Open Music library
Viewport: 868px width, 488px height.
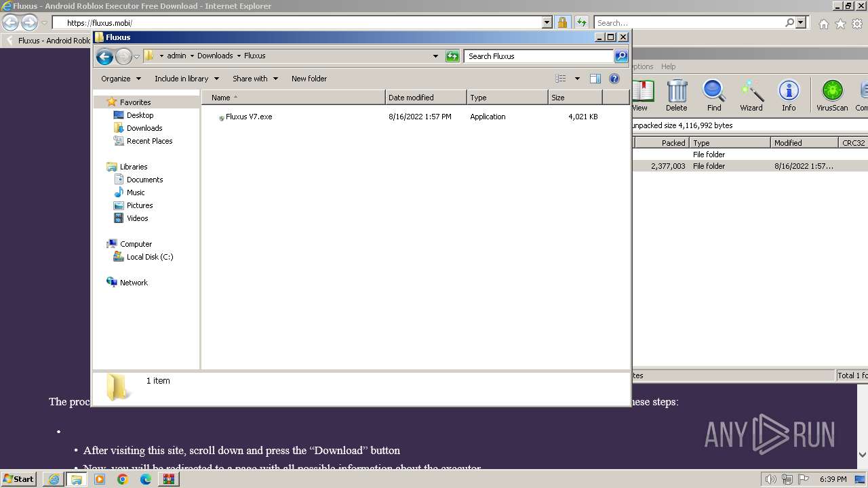coord(135,192)
